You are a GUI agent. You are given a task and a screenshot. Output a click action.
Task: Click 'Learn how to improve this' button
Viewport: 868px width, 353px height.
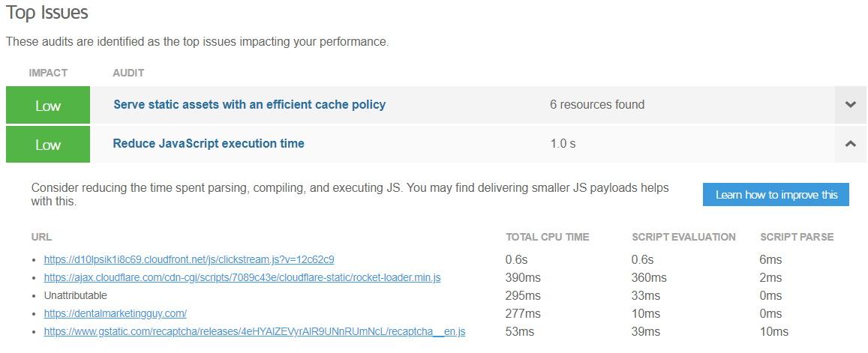[x=776, y=195]
